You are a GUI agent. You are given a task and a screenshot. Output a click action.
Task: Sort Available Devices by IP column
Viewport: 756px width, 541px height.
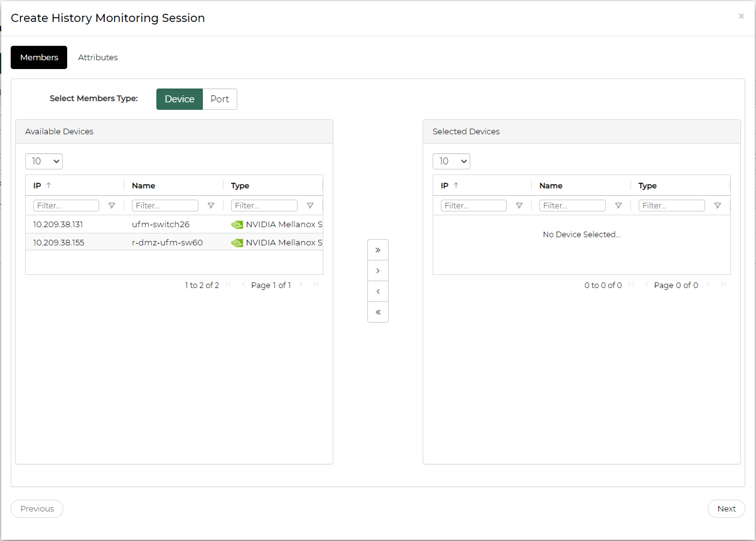pyautogui.click(x=38, y=186)
